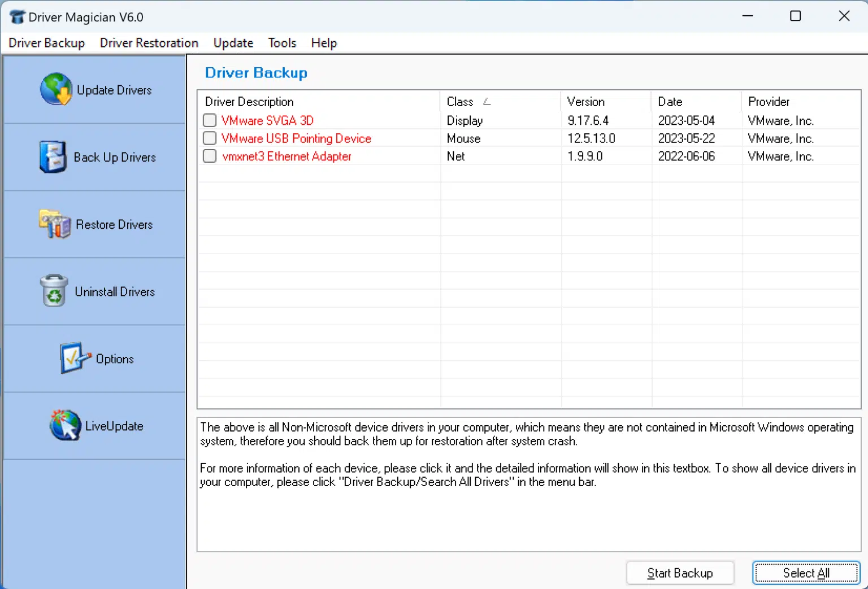Click the Restore Drivers sidebar label

114,225
